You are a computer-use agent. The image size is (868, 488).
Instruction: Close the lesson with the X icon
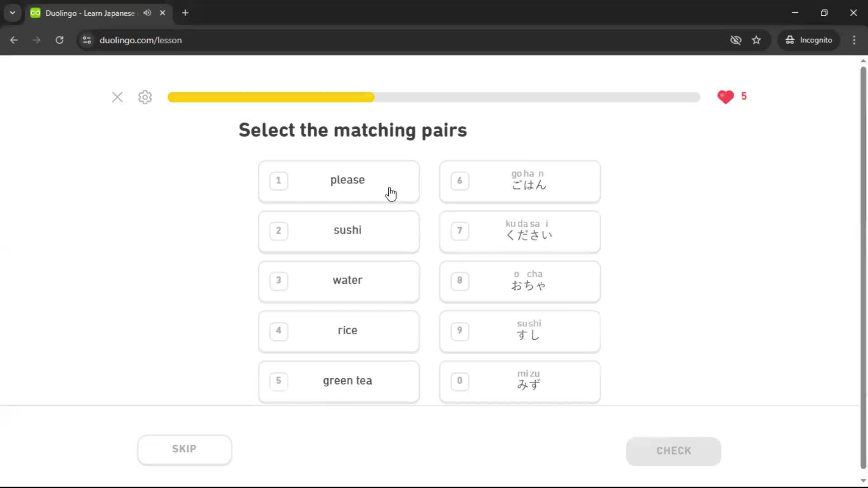[117, 97]
